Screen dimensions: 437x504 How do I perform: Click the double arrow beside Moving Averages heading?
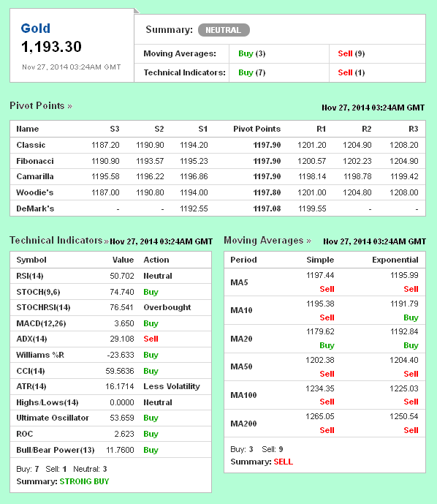pos(308,241)
